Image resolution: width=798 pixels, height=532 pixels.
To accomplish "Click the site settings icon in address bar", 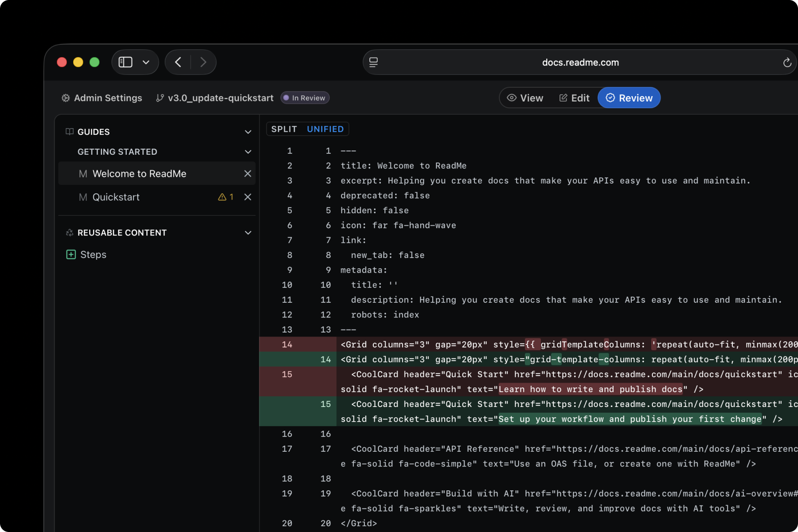I will click(x=374, y=63).
